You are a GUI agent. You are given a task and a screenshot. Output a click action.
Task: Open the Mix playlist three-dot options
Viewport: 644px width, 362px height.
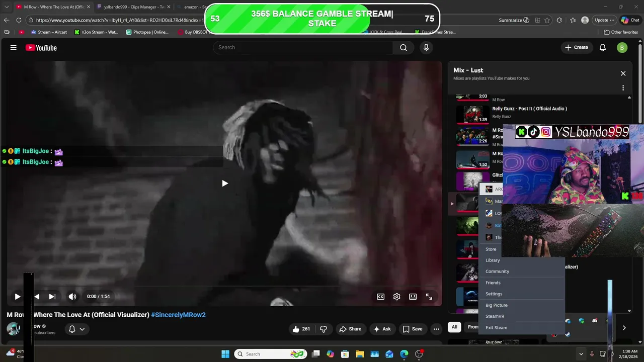(x=623, y=88)
